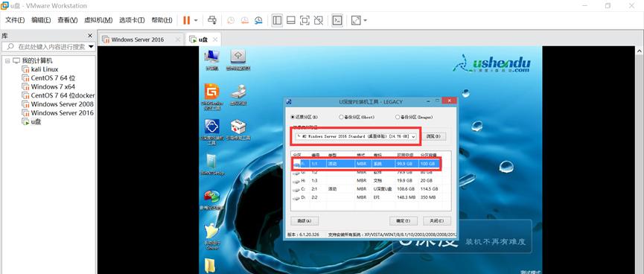Collapse the 我的计算机 tree node
This screenshot has width=644, height=274.
click(x=7, y=61)
